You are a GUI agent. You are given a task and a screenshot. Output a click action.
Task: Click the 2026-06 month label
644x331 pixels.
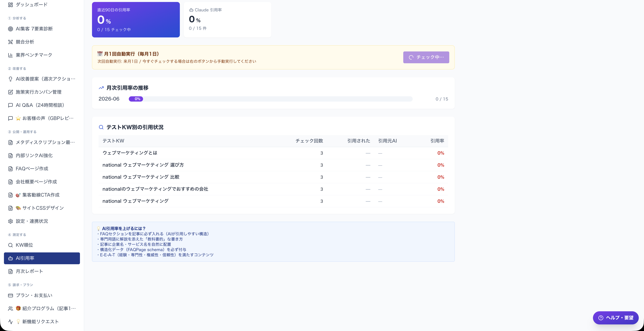tap(109, 99)
